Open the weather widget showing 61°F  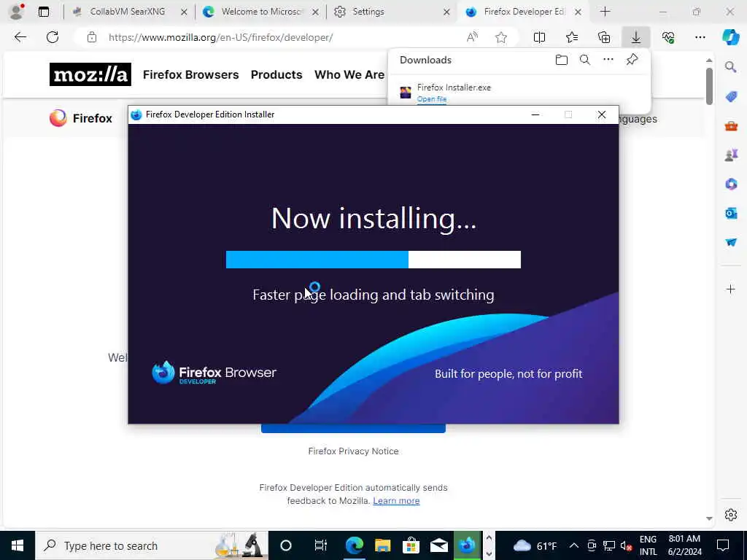click(535, 545)
